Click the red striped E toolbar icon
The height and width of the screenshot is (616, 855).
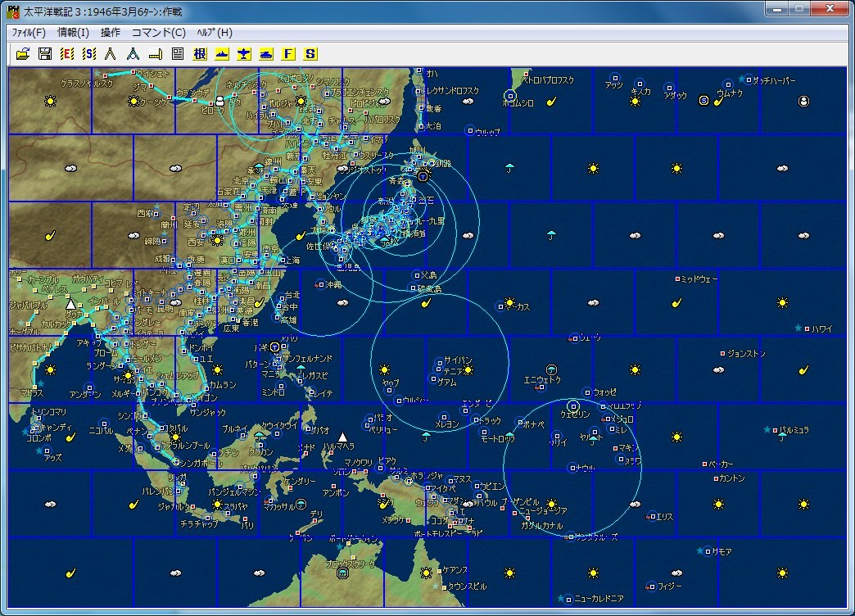click(67, 54)
